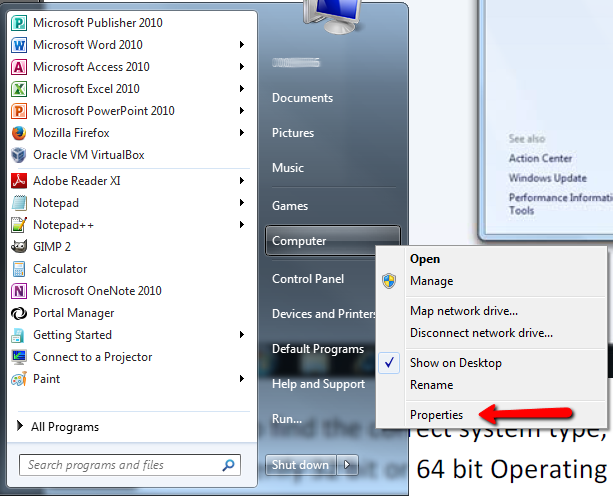Click the Notepad++ icon
The image size is (613, 496).
19,225
